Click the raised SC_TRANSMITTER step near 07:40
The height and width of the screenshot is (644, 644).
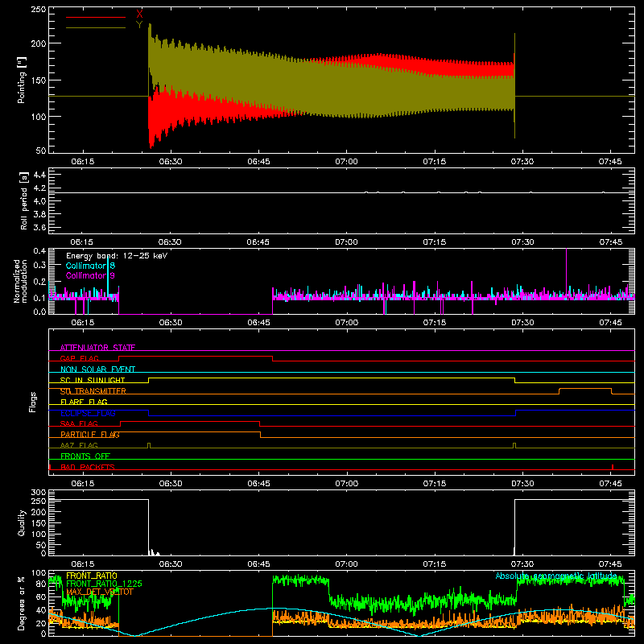point(585,389)
